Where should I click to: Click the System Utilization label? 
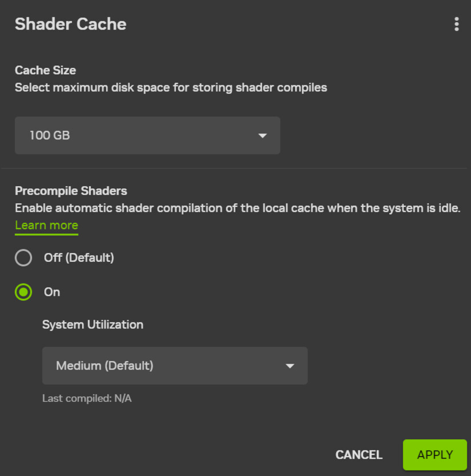point(92,325)
